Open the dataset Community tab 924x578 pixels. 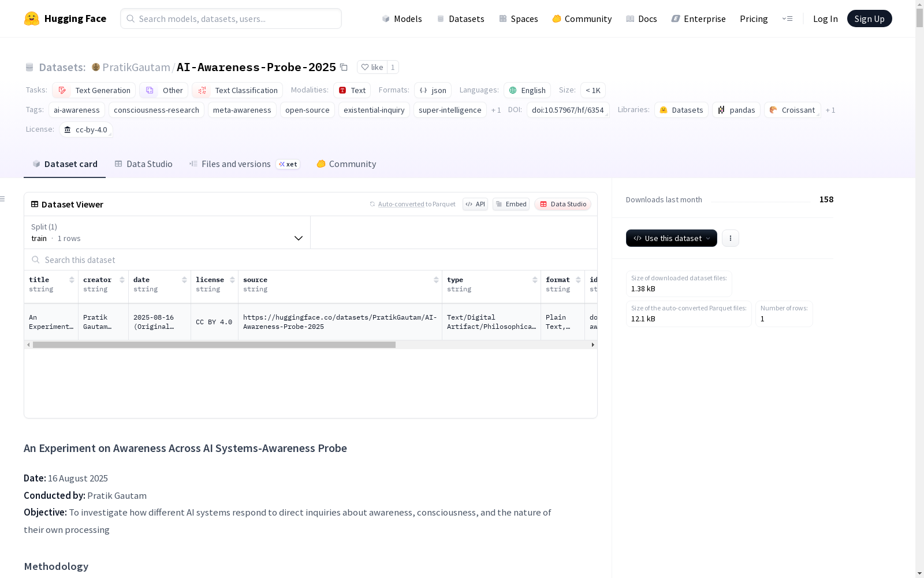pos(346,164)
